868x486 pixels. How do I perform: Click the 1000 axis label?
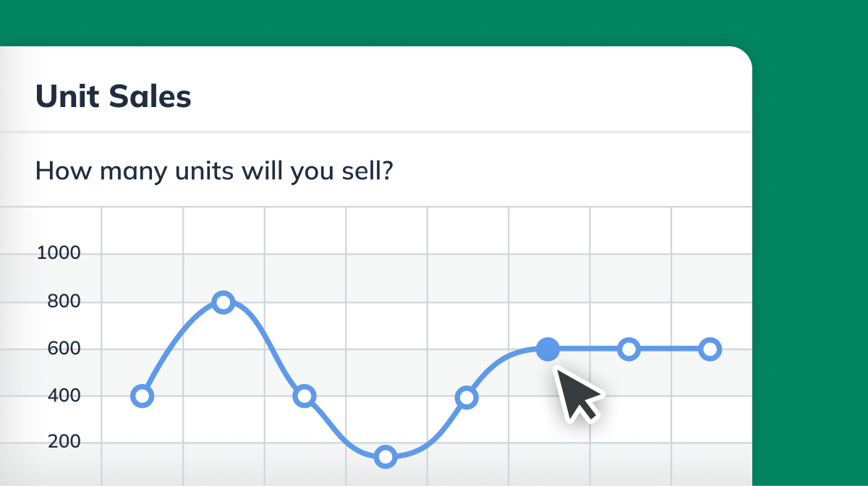(59, 253)
